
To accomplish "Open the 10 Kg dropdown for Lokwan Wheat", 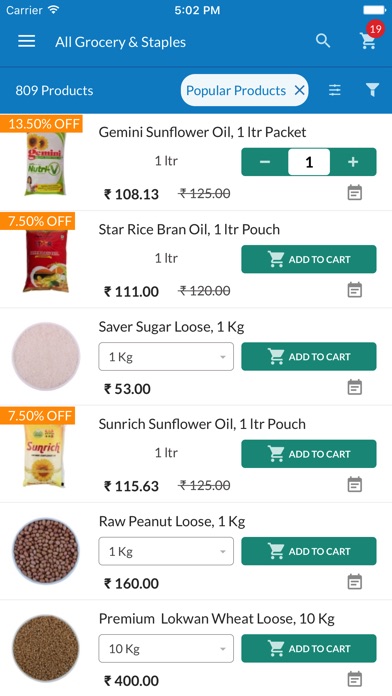I will [x=166, y=649].
